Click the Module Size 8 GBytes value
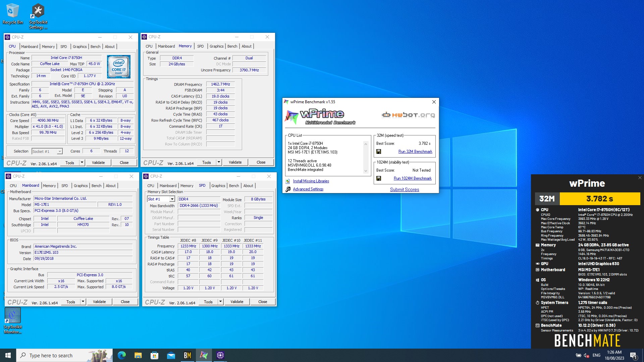This screenshot has height=362, width=644. [x=258, y=199]
